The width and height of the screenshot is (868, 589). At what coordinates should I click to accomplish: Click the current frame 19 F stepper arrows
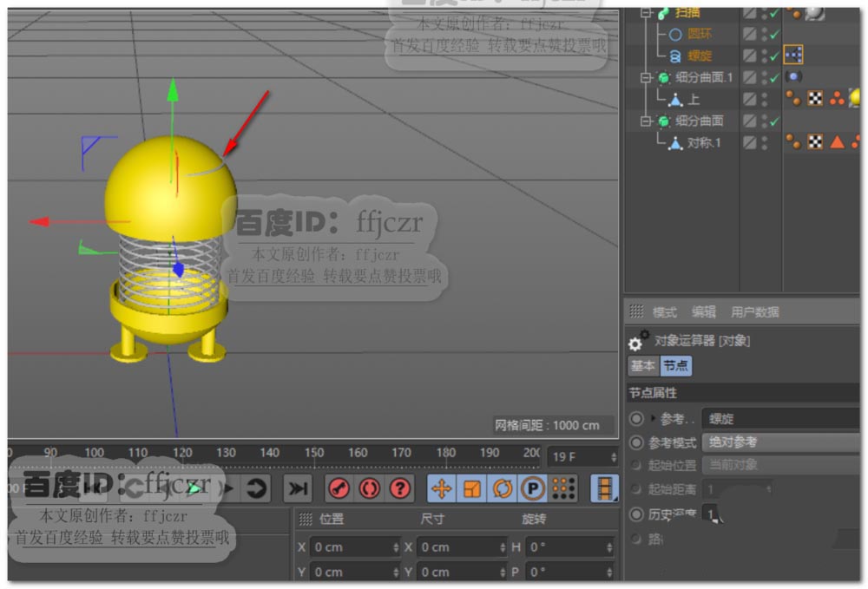pos(614,457)
